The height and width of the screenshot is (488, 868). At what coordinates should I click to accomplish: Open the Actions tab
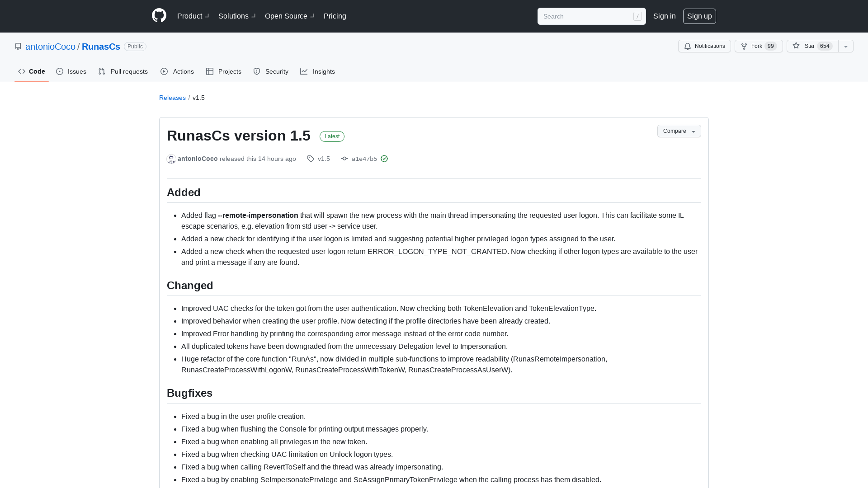pyautogui.click(x=177, y=71)
